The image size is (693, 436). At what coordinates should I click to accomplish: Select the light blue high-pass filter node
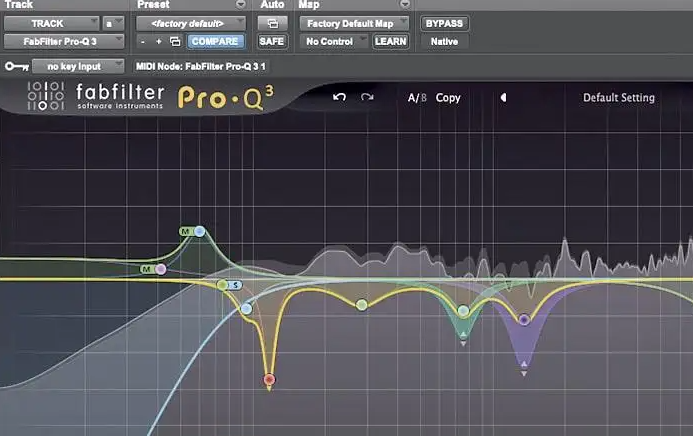click(247, 309)
